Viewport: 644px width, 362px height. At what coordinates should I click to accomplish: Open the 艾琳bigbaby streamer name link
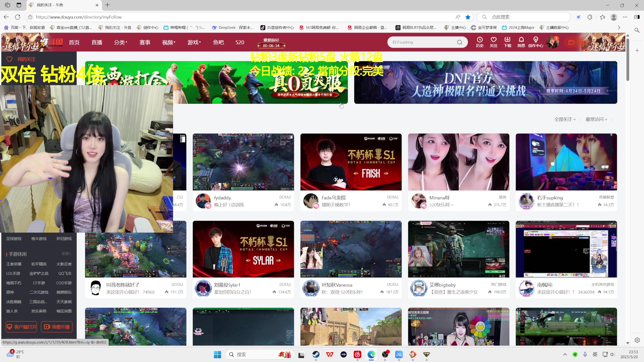(442, 285)
